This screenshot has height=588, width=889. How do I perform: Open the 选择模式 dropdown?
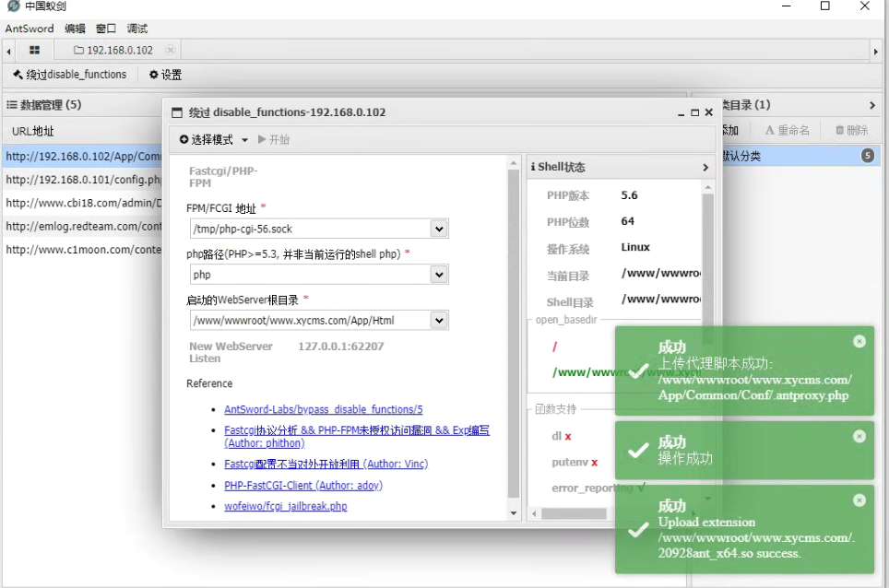tap(214, 139)
